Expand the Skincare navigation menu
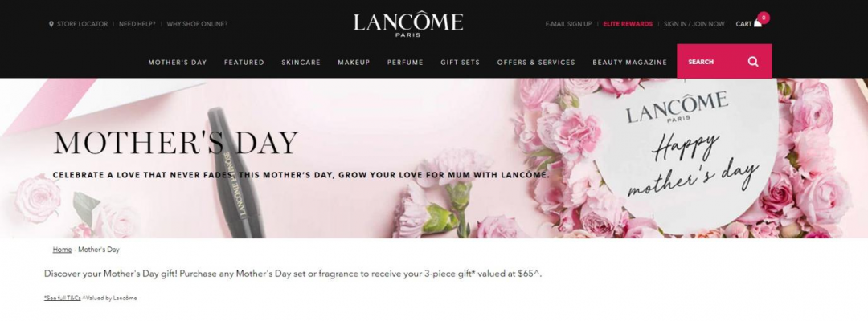The width and height of the screenshot is (868, 321). pos(301,63)
